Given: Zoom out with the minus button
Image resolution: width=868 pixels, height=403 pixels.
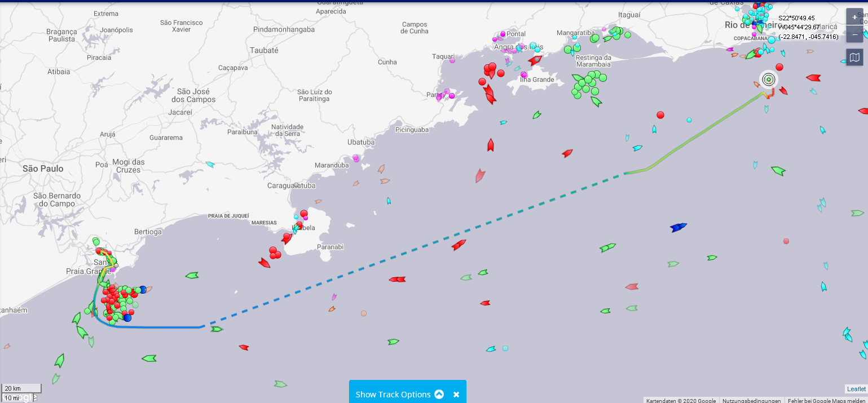Looking at the screenshot, I should [x=854, y=34].
